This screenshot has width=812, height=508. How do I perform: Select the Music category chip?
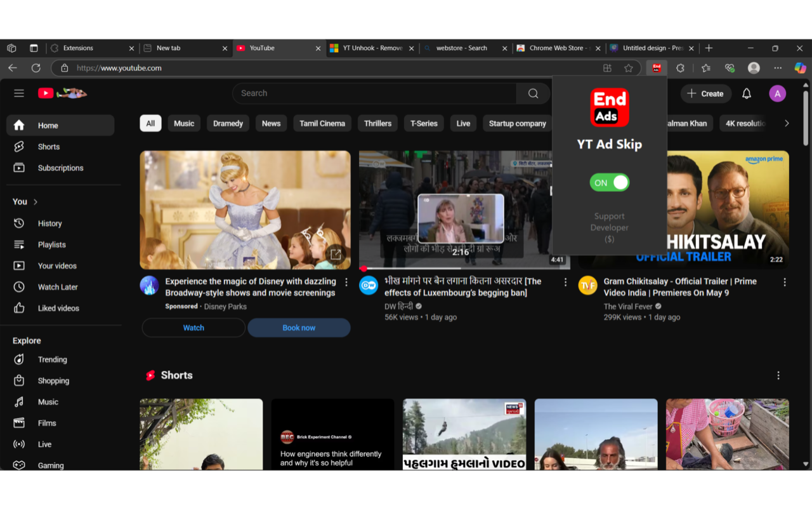coord(184,123)
